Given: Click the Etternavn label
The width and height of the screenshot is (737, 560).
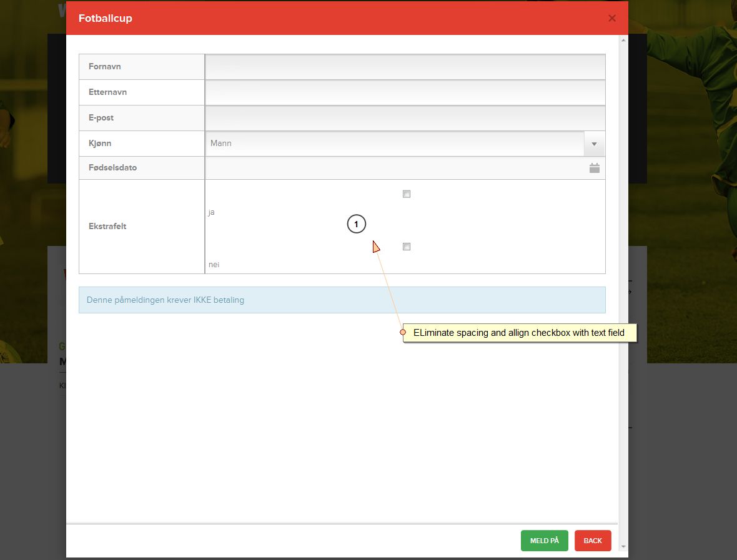Looking at the screenshot, I should pyautogui.click(x=107, y=92).
